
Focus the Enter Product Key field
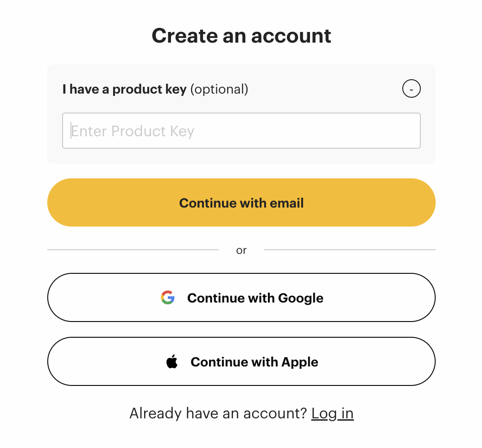pos(241,131)
